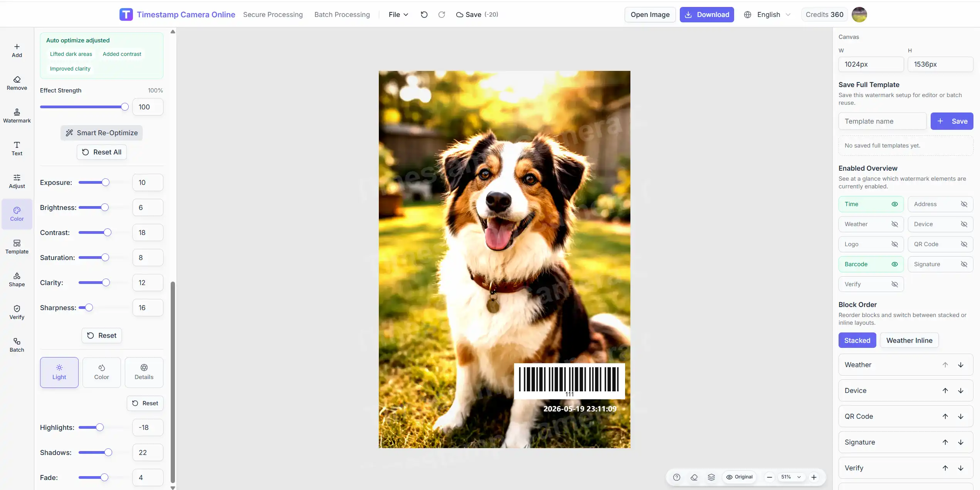
Task: Open the user avatar menu
Action: pyautogui.click(x=859, y=15)
